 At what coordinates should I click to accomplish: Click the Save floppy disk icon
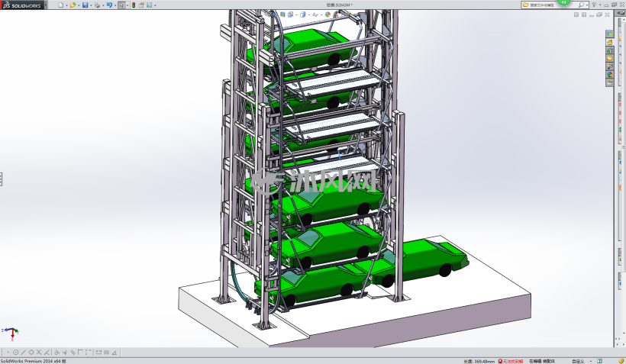click(x=85, y=5)
